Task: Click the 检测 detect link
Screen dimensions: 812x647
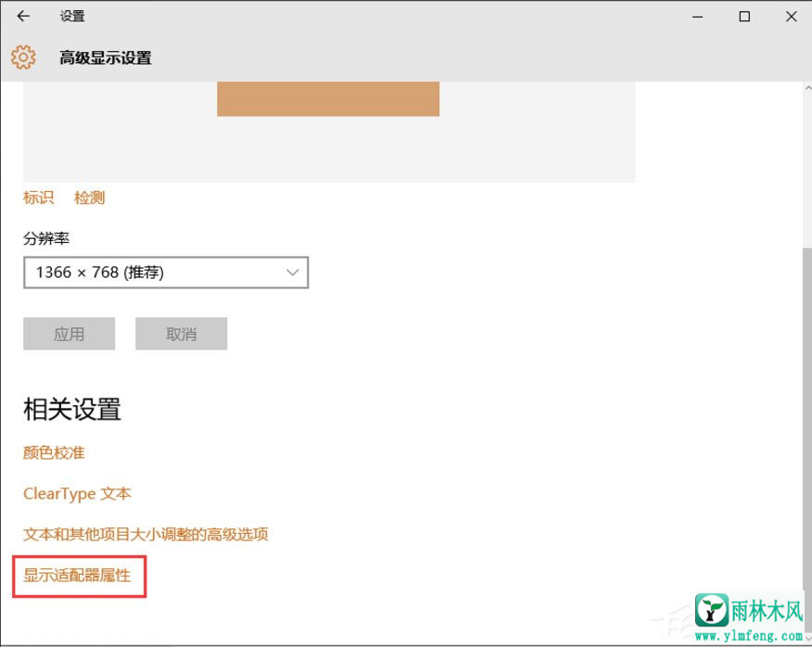Action: point(89,197)
